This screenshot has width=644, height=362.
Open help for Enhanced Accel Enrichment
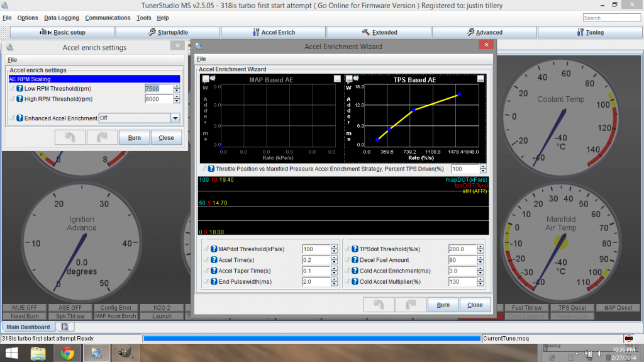point(19,118)
